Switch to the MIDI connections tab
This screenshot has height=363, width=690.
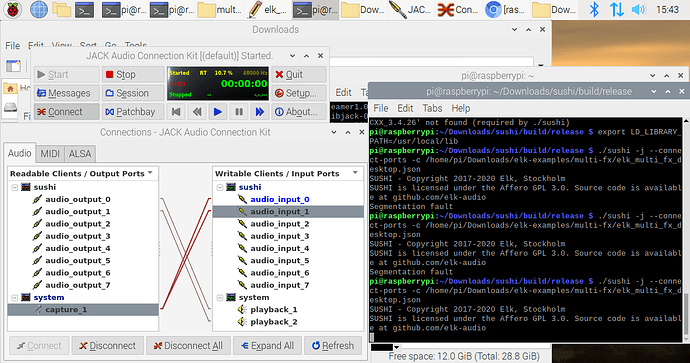pos(50,154)
